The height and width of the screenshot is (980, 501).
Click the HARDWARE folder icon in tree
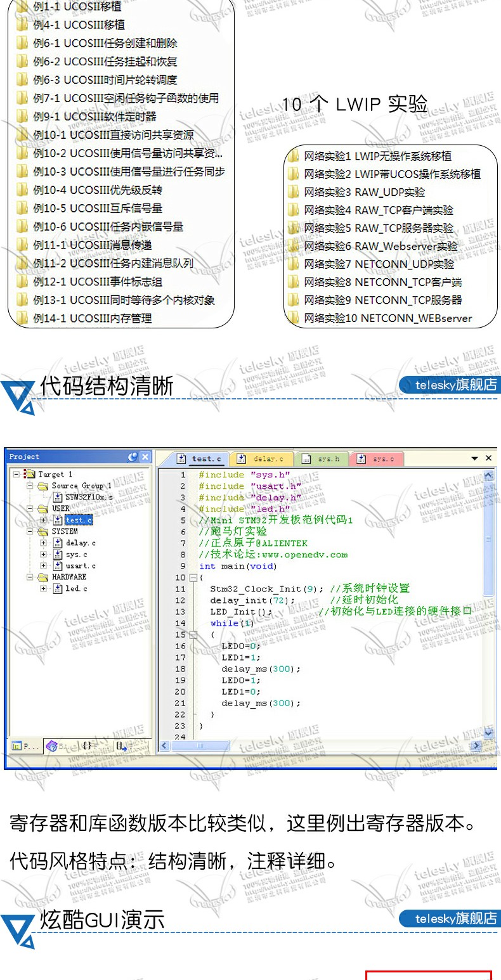(x=43, y=577)
